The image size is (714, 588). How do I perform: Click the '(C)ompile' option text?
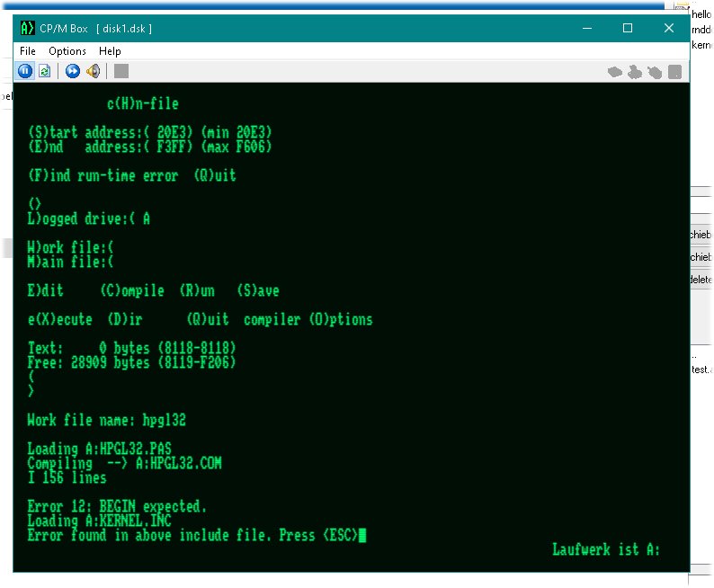pos(132,290)
